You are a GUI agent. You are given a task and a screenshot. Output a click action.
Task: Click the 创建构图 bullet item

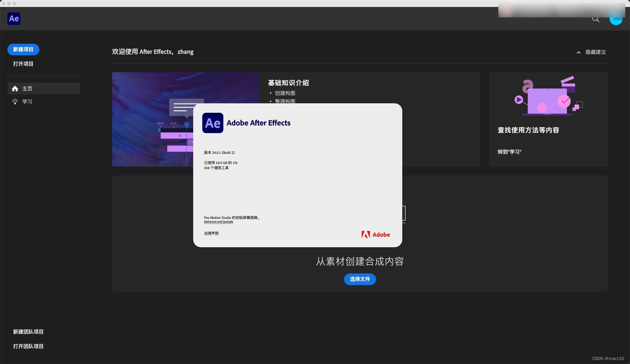pyautogui.click(x=285, y=93)
